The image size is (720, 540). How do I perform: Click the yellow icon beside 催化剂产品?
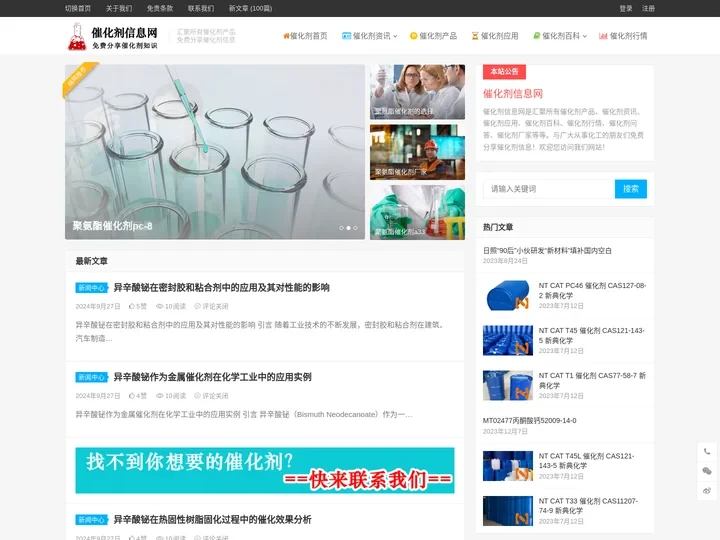pyautogui.click(x=413, y=36)
